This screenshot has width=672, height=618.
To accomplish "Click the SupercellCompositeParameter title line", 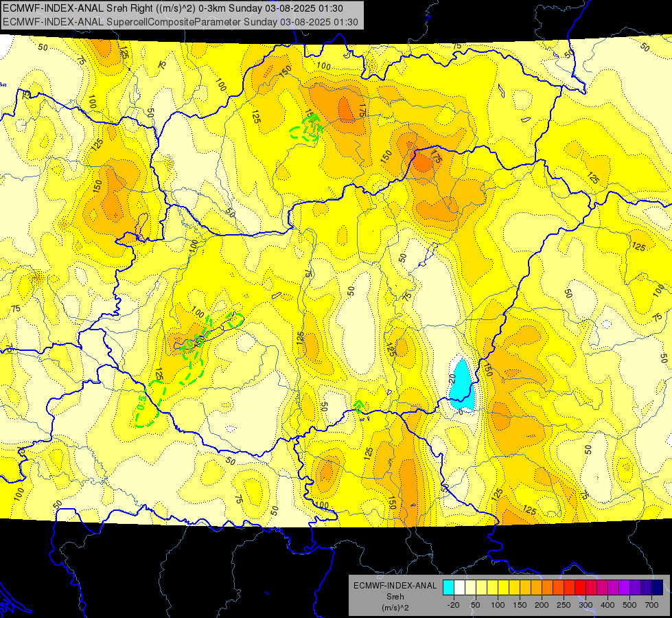I will 181,22.
